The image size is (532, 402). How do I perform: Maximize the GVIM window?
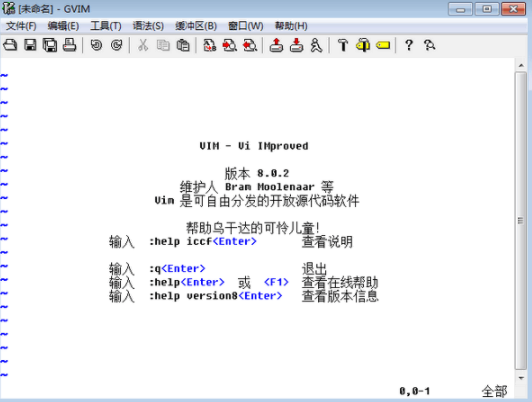pos(487,9)
